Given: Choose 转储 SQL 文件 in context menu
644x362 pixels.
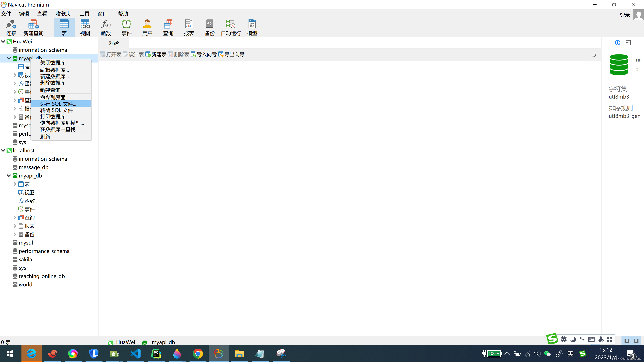Looking at the screenshot, I should coord(61,110).
